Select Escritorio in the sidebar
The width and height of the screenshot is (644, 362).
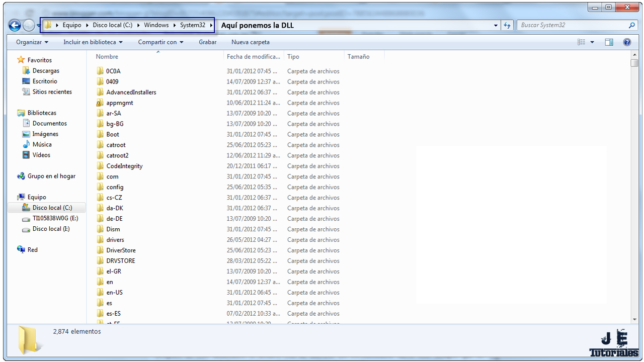coord(45,81)
